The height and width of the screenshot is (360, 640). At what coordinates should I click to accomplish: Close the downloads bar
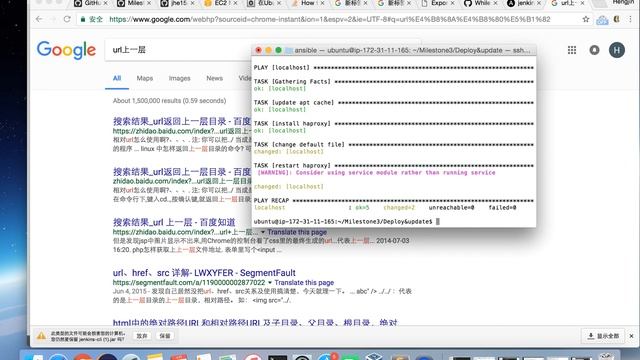[631, 336]
